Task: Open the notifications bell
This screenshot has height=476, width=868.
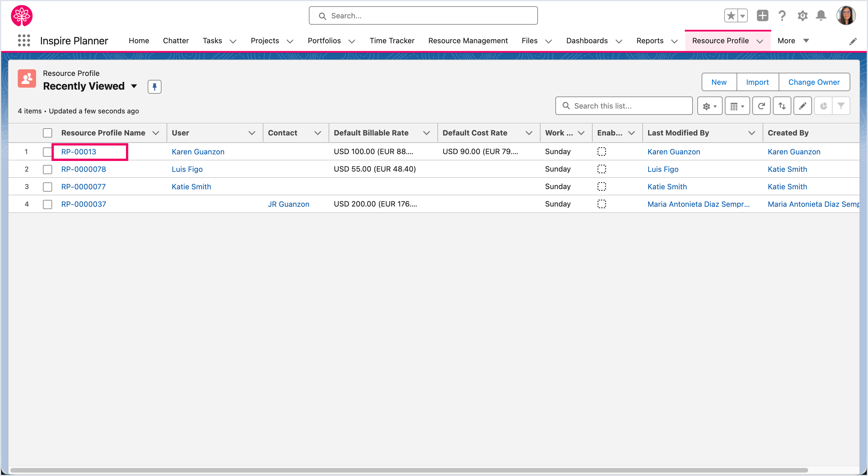Action: click(821, 15)
